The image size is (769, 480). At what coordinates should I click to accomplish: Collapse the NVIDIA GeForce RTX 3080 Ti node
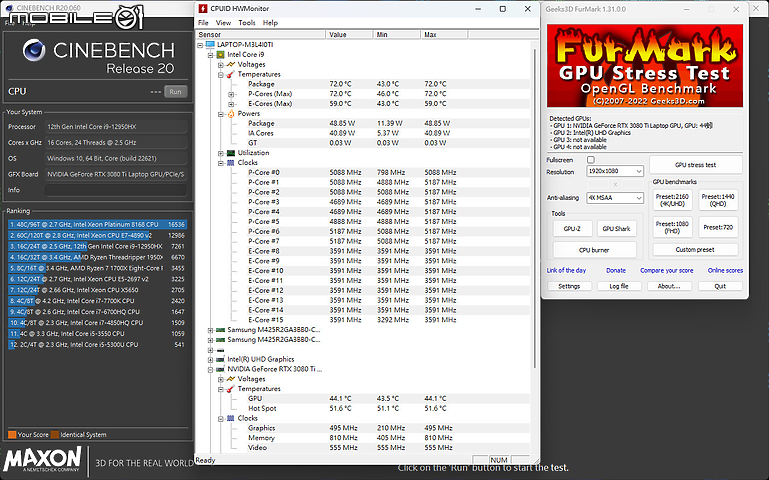pyautogui.click(x=210, y=369)
